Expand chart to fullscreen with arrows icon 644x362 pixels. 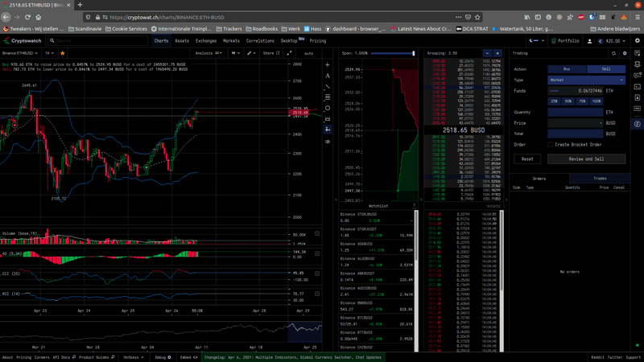pos(289,53)
